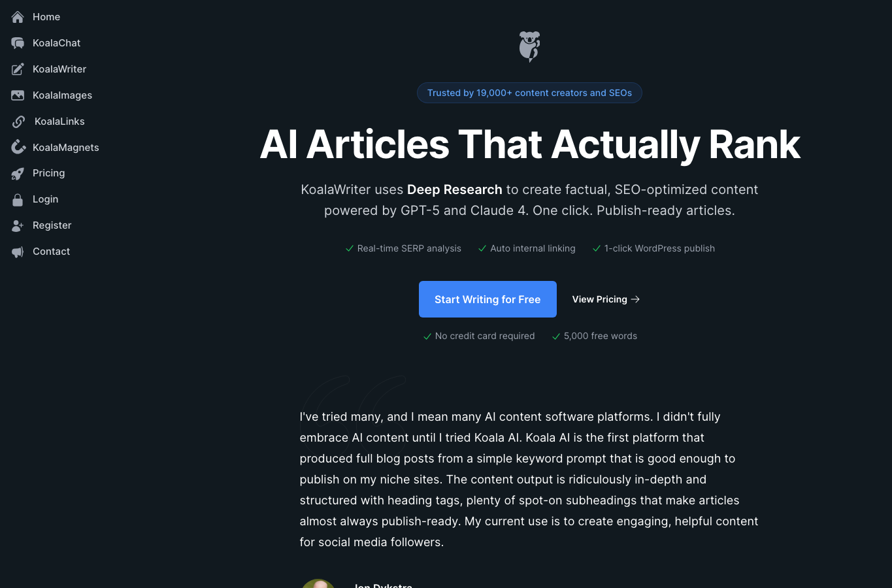Click Jon Dykstra's avatar thumbnail
892x588 pixels.
(x=318, y=583)
